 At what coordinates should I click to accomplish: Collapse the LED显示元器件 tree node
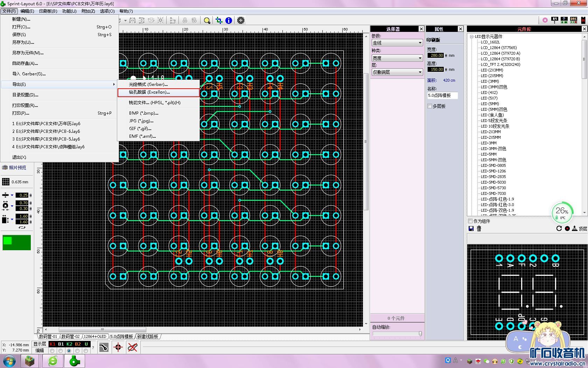[471, 36]
